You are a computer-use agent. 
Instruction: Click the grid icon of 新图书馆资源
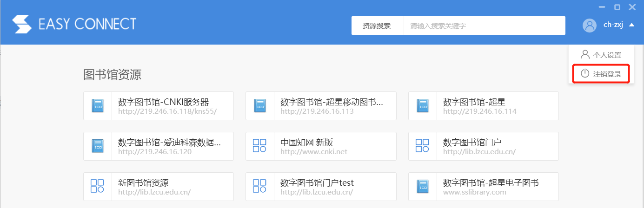click(x=97, y=186)
